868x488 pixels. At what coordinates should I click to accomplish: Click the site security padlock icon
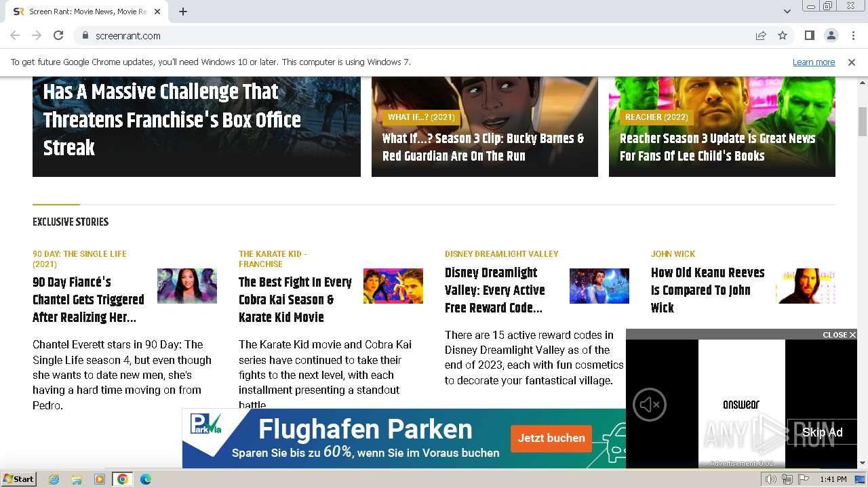point(85,35)
